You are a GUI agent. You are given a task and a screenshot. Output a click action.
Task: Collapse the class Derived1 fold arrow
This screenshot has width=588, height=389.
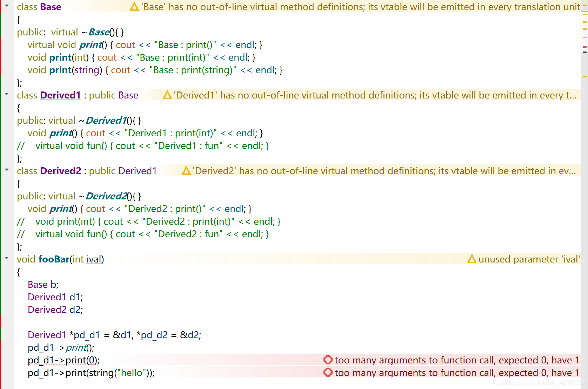coord(7,94)
